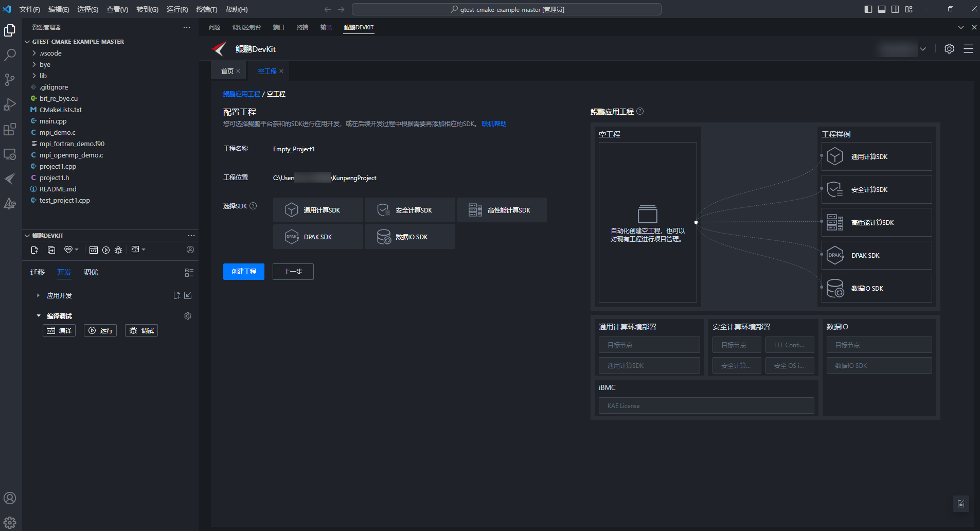
Task: Click the checklist icon beside the 调优 tab
Action: [x=189, y=273]
